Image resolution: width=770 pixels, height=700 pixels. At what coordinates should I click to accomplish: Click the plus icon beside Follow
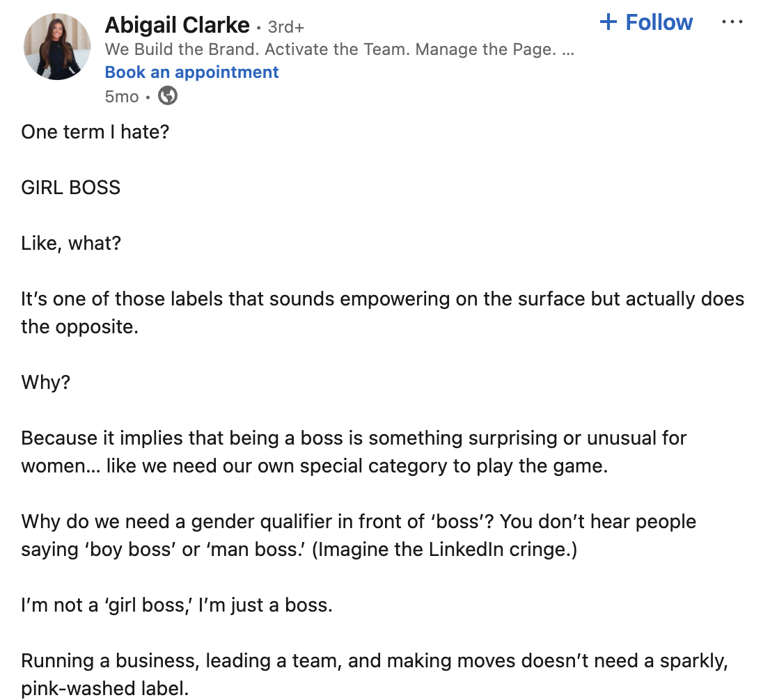click(x=608, y=22)
